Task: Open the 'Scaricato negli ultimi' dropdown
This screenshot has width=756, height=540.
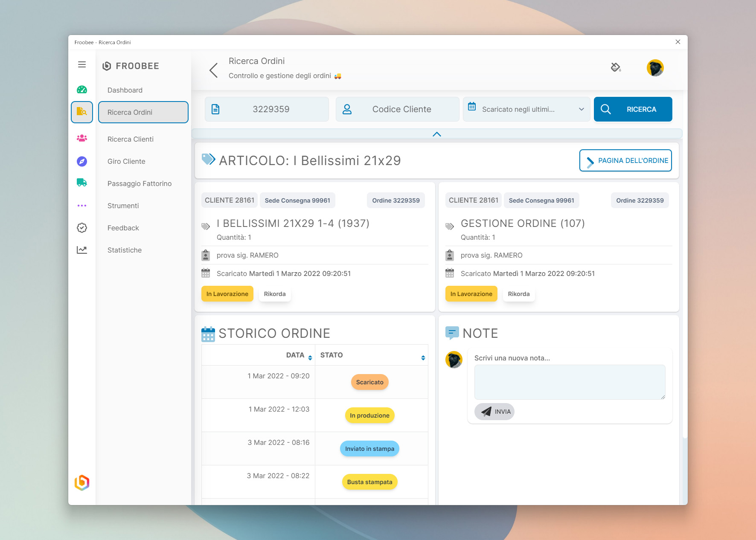Action: pyautogui.click(x=526, y=109)
